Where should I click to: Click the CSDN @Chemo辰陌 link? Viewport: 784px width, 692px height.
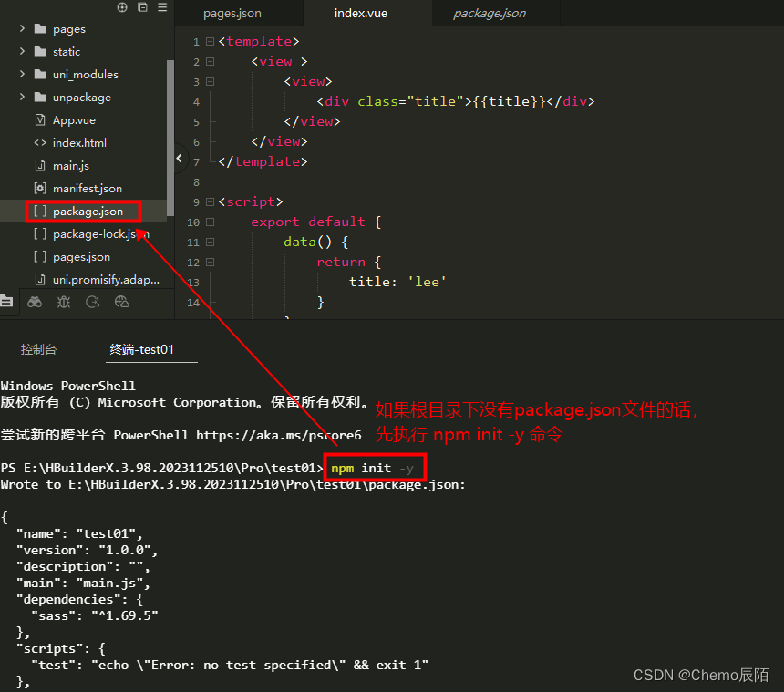[x=701, y=675]
